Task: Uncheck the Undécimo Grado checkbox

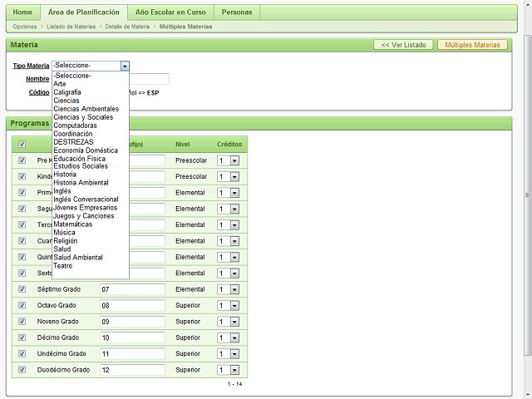Action: pyautogui.click(x=22, y=354)
